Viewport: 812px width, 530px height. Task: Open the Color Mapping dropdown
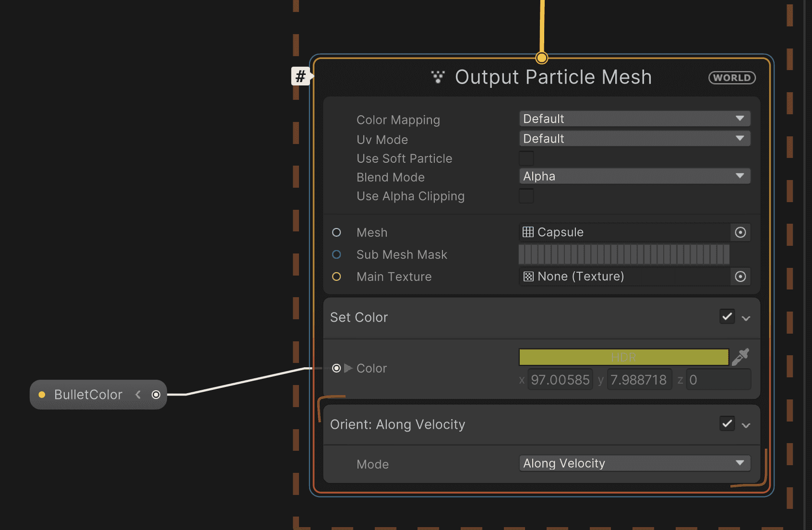tap(634, 119)
